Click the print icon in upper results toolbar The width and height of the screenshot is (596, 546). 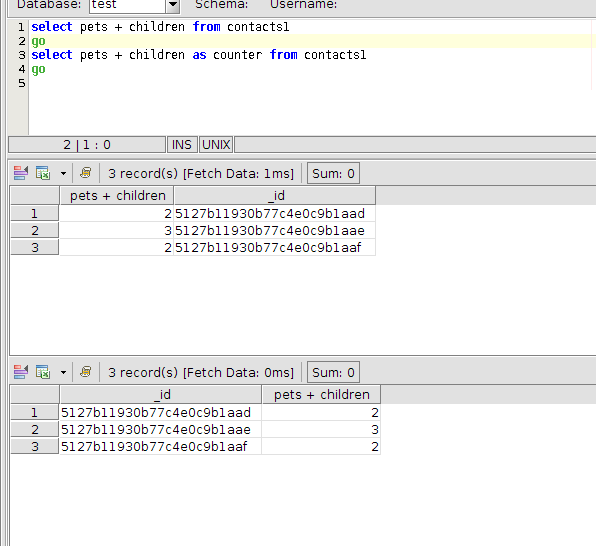(x=86, y=173)
